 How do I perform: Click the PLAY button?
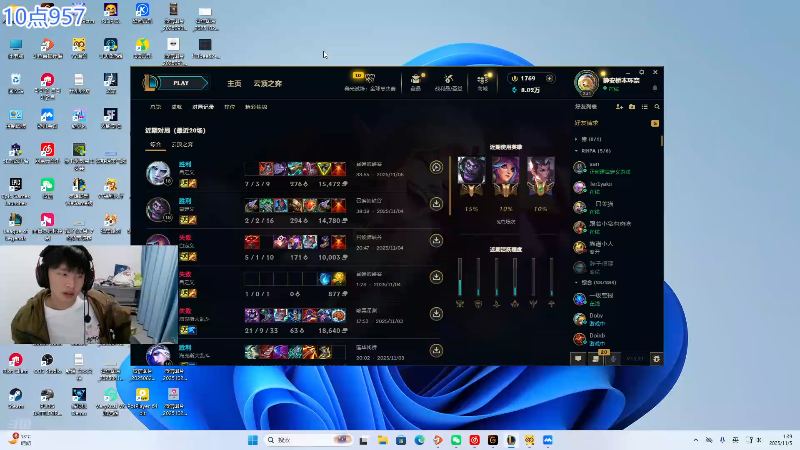(x=182, y=83)
